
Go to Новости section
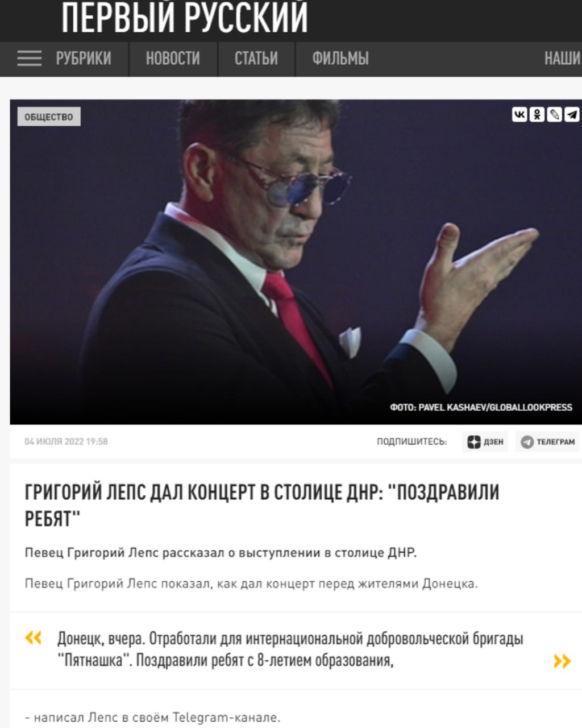tap(173, 58)
